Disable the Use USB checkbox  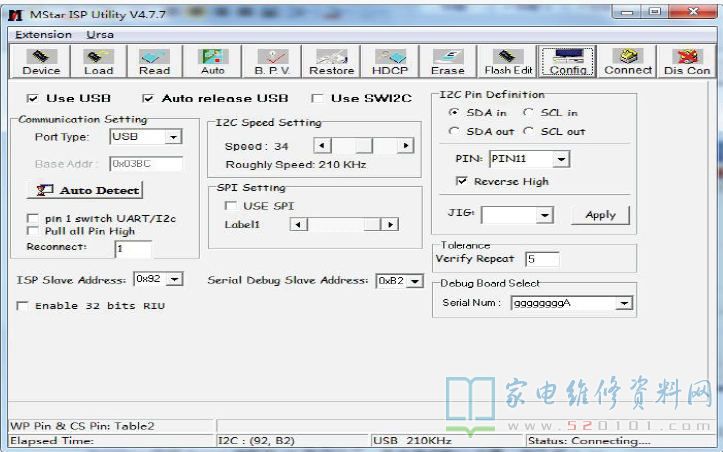tap(32, 98)
